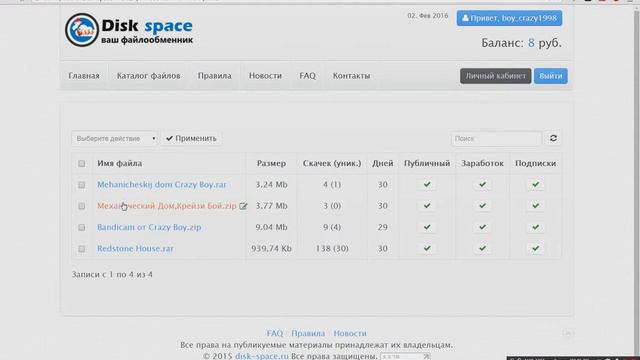640x360 pixels.
Task: Click the Выйти button
Action: (x=551, y=76)
